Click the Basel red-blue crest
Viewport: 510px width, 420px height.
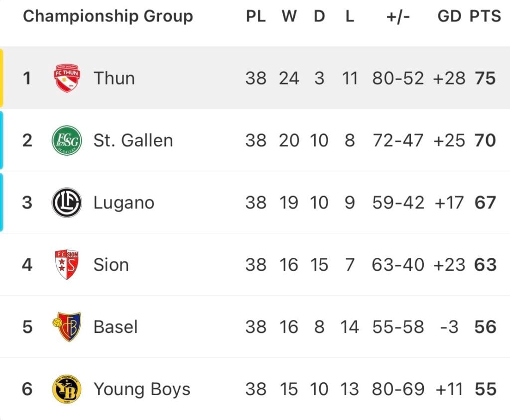point(67,327)
